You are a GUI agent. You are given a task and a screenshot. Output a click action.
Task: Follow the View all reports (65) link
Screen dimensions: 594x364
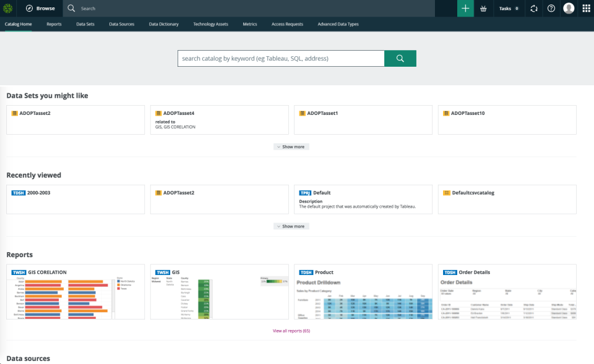point(291,331)
